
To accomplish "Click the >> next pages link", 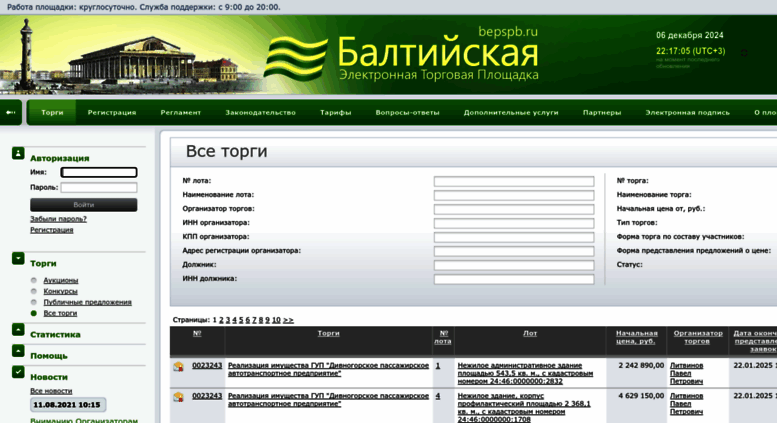I will [288, 320].
